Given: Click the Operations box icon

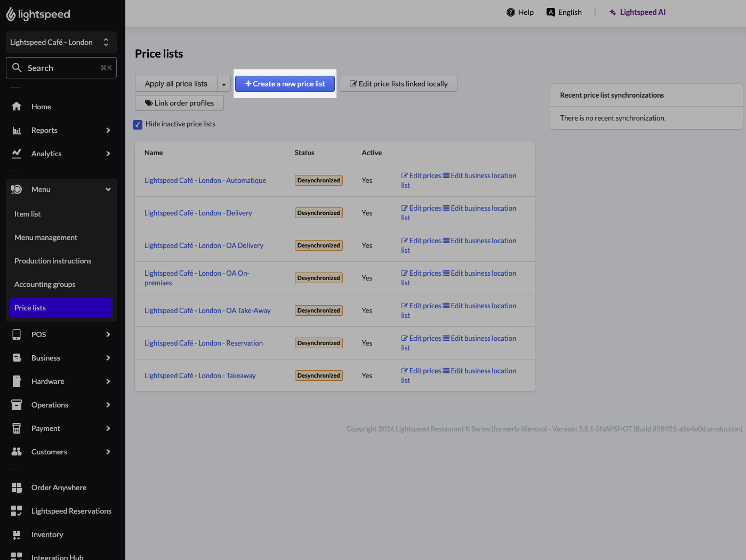Looking at the screenshot, I should pyautogui.click(x=17, y=405).
